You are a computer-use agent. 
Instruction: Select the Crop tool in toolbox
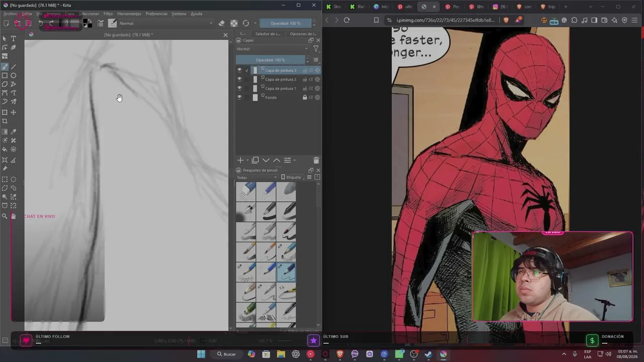pos(5,121)
